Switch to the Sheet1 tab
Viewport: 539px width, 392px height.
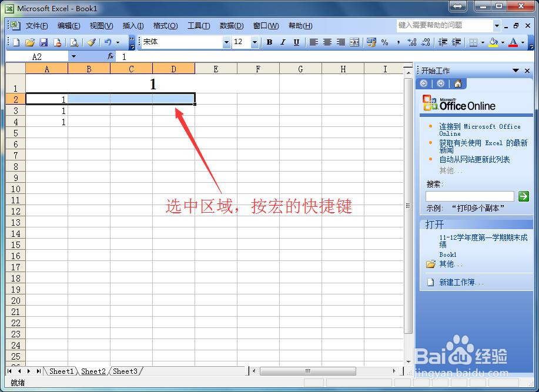tap(61, 371)
